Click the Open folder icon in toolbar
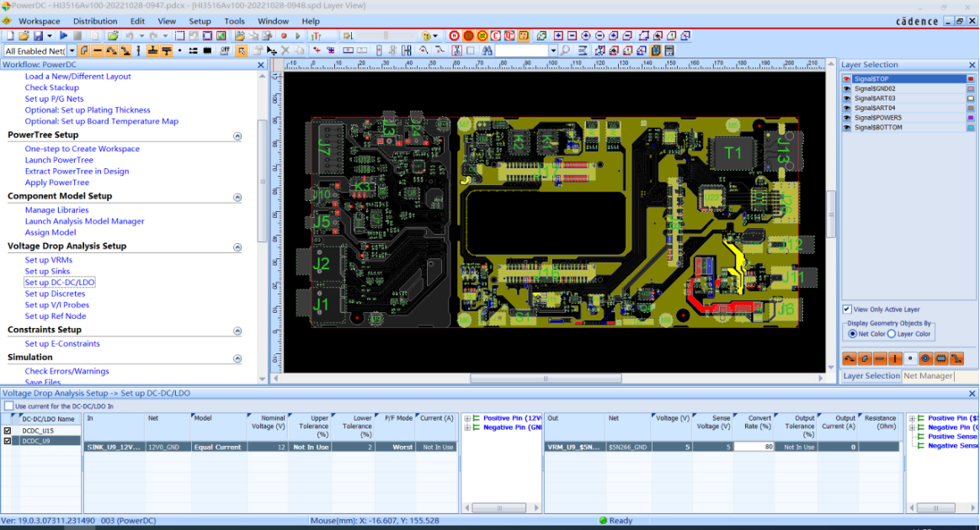Screen dimensions: 980x530 tap(24, 35)
